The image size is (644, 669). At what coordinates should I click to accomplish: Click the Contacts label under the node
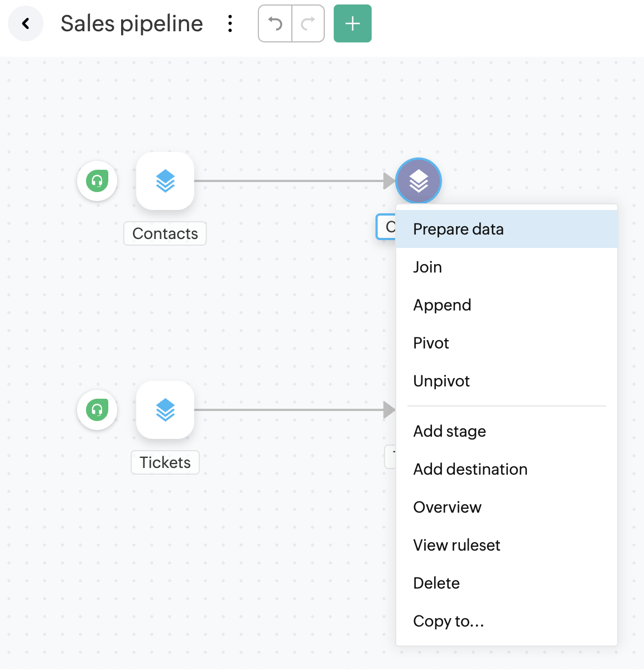tap(165, 233)
